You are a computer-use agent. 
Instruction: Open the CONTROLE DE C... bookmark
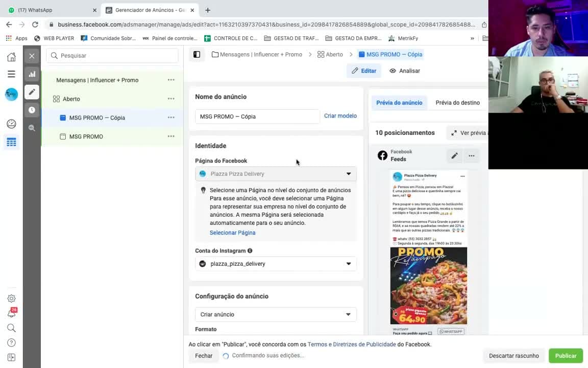coord(231,38)
